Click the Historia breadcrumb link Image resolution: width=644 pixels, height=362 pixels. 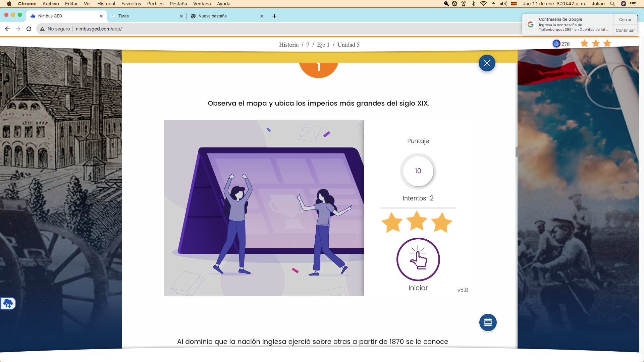[x=288, y=45]
